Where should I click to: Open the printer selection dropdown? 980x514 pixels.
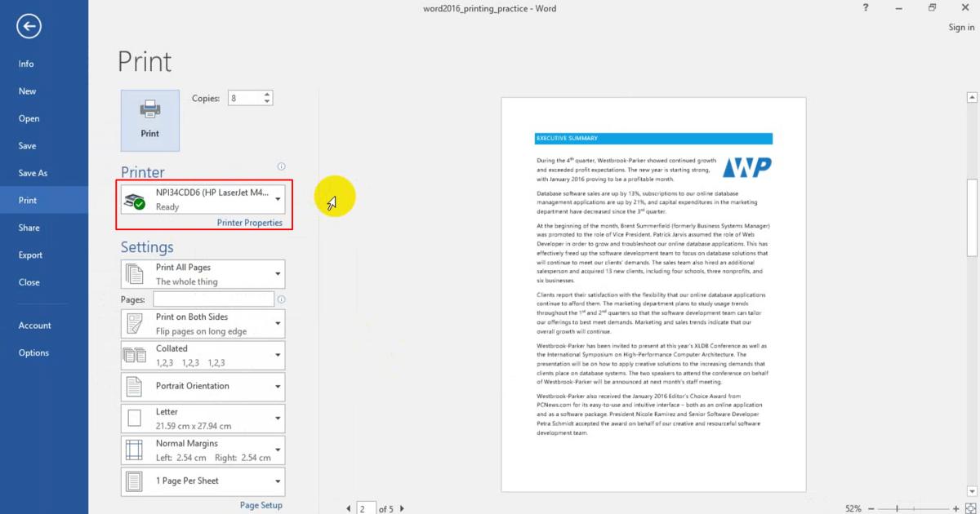pyautogui.click(x=203, y=199)
